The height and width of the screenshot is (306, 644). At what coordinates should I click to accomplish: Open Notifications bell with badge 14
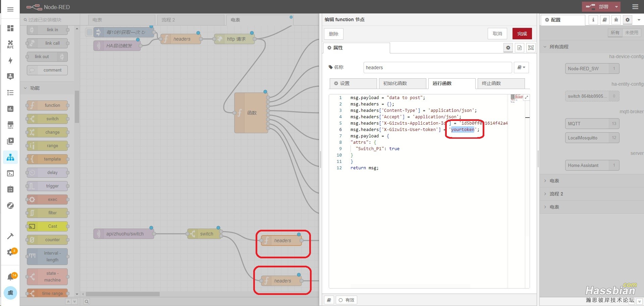click(x=11, y=277)
